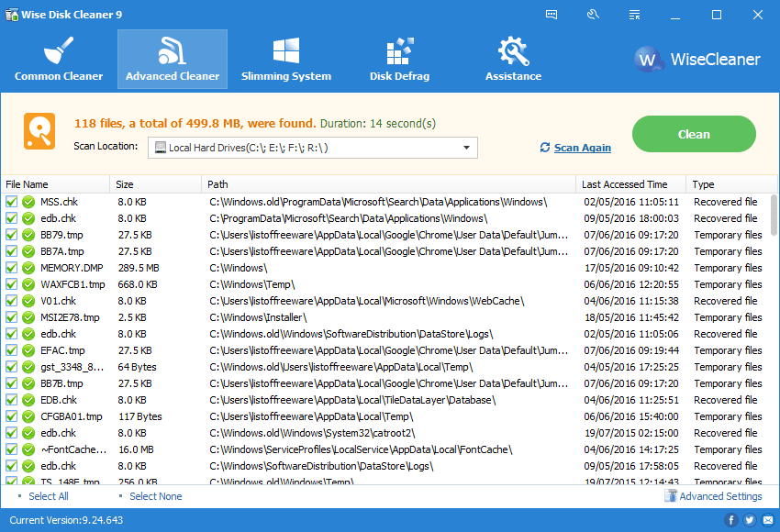Click Select None
Screen dimensions: 780x532
[156, 496]
